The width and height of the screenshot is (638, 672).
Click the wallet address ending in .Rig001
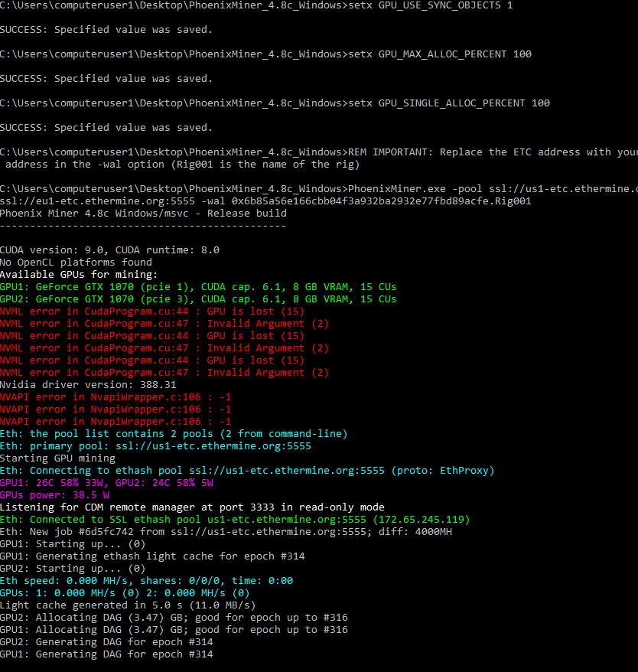click(x=381, y=201)
